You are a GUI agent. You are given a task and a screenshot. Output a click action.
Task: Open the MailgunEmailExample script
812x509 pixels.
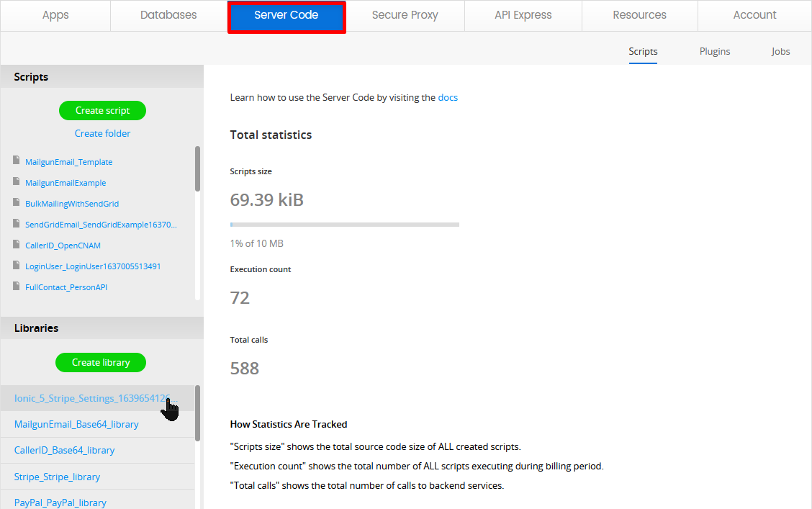[66, 183]
